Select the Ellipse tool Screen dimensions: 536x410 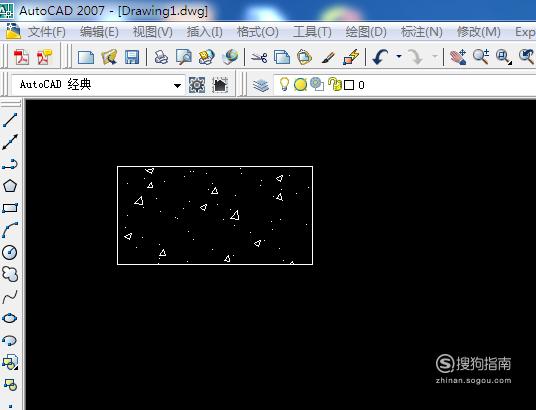10,318
